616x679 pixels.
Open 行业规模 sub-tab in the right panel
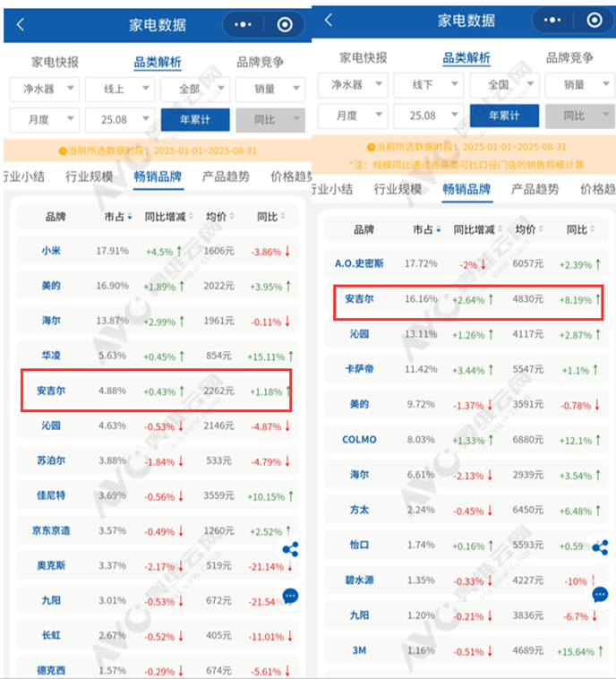point(398,189)
